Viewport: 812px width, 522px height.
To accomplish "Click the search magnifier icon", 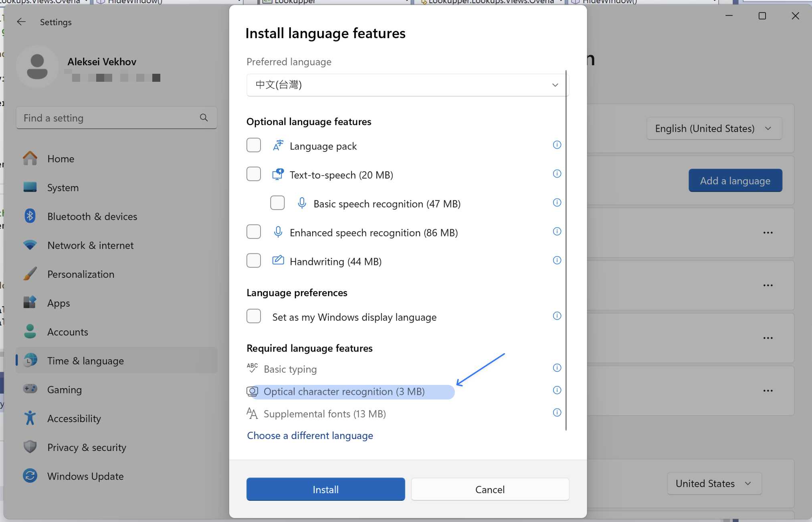I will point(204,117).
